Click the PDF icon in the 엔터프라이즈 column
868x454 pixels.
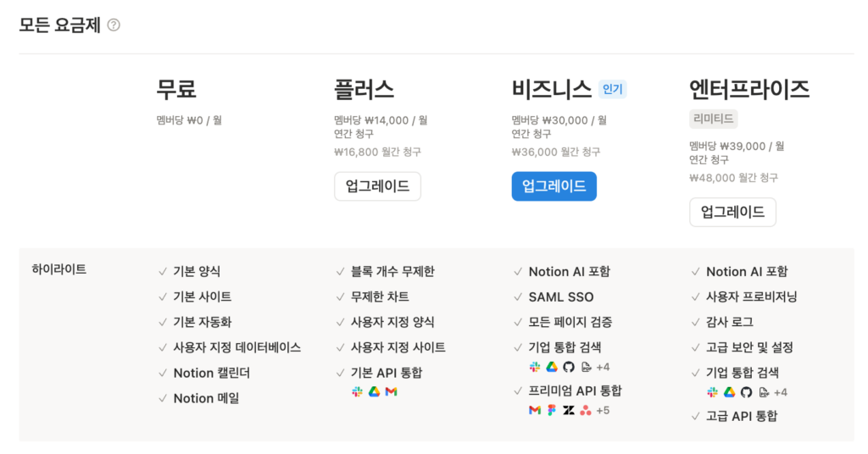[x=764, y=392]
